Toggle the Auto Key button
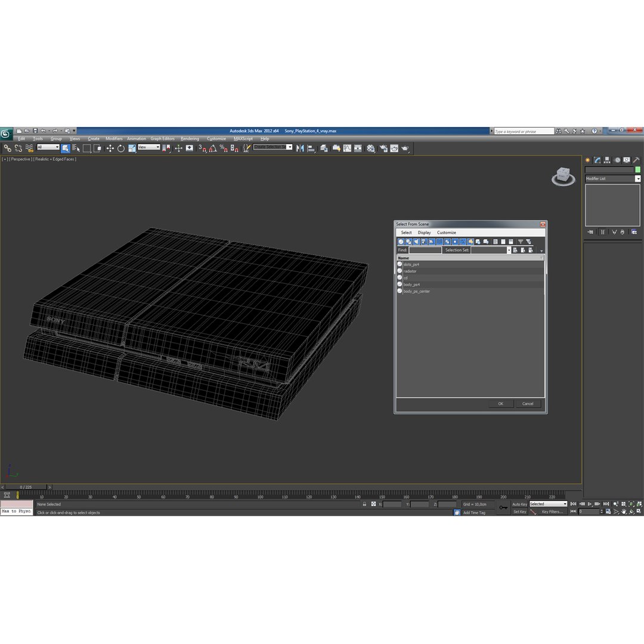Image resolution: width=644 pixels, height=644 pixels. tap(519, 504)
